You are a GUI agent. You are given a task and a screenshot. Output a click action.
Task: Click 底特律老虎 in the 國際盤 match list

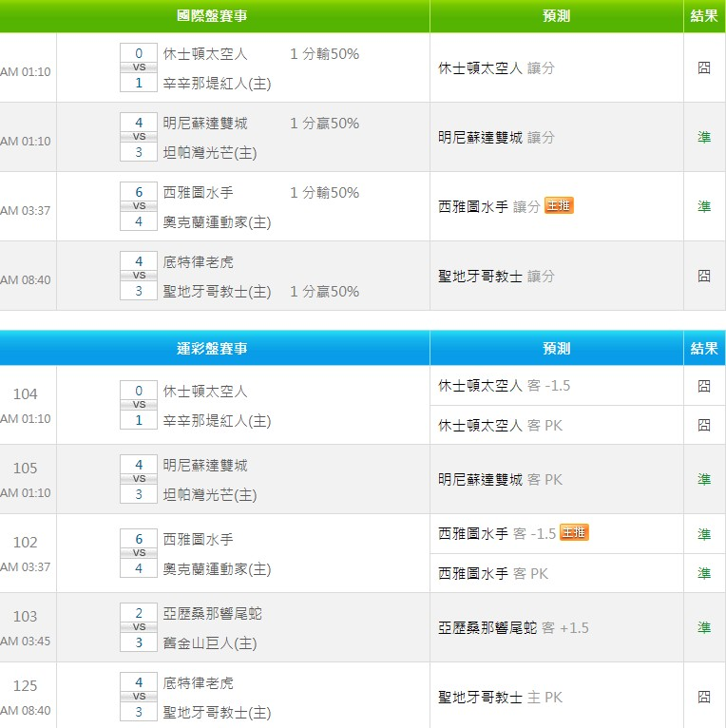(x=199, y=262)
